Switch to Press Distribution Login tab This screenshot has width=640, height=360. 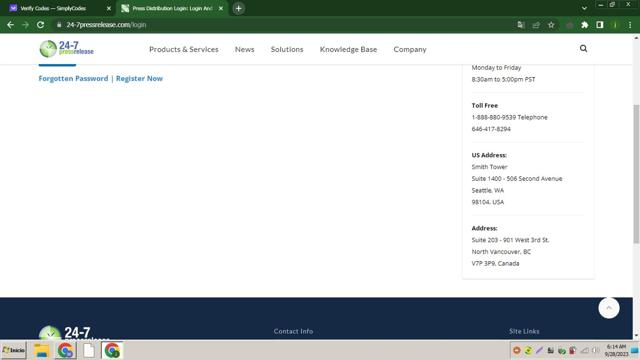(172, 8)
